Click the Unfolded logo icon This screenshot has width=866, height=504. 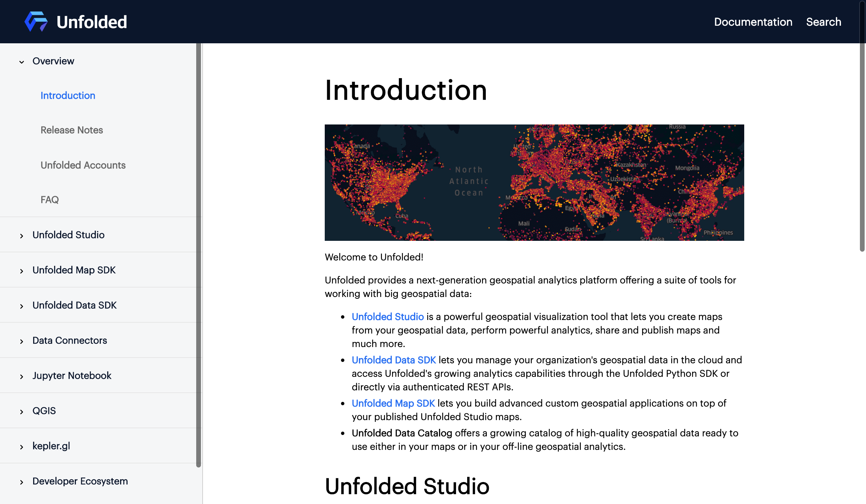click(x=36, y=22)
